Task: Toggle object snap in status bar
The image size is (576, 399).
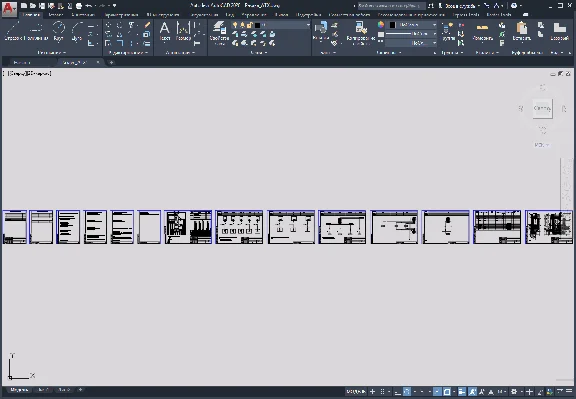Action: click(447, 392)
